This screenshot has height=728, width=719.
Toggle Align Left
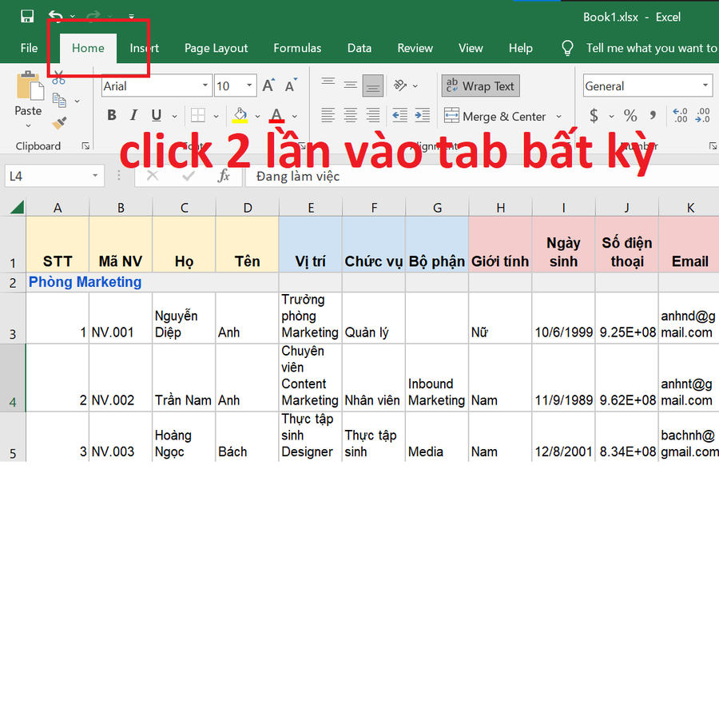pyautogui.click(x=328, y=116)
